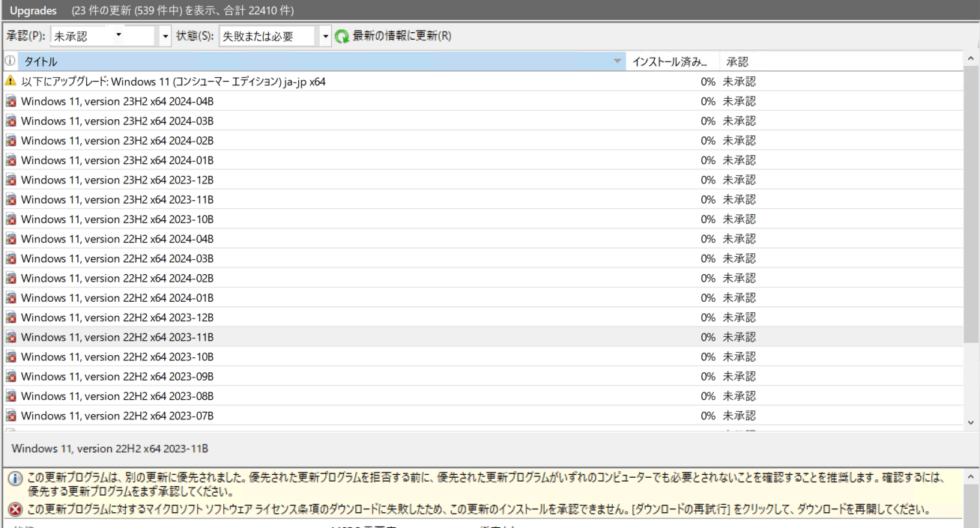Image resolution: width=980 pixels, height=528 pixels.
Task: Select Windows 11, version 22H2 x64 2024-04B
Action: pyautogui.click(x=483, y=238)
